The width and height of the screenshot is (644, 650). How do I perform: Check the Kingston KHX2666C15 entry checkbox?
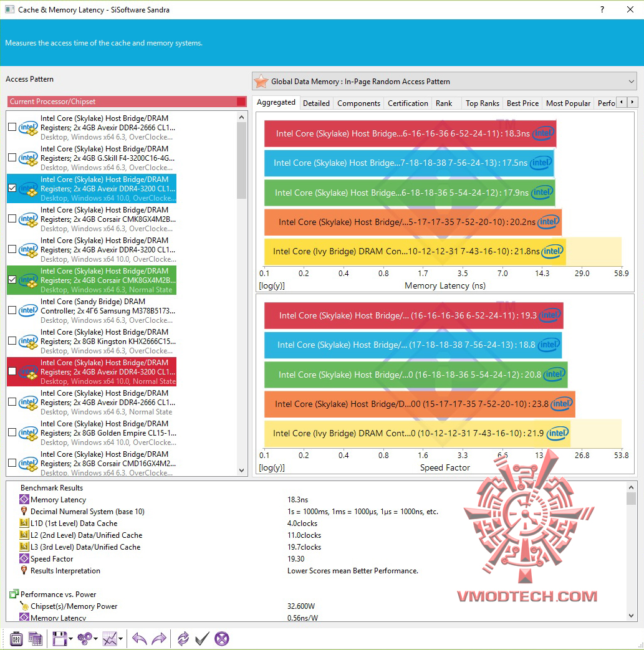(12, 341)
